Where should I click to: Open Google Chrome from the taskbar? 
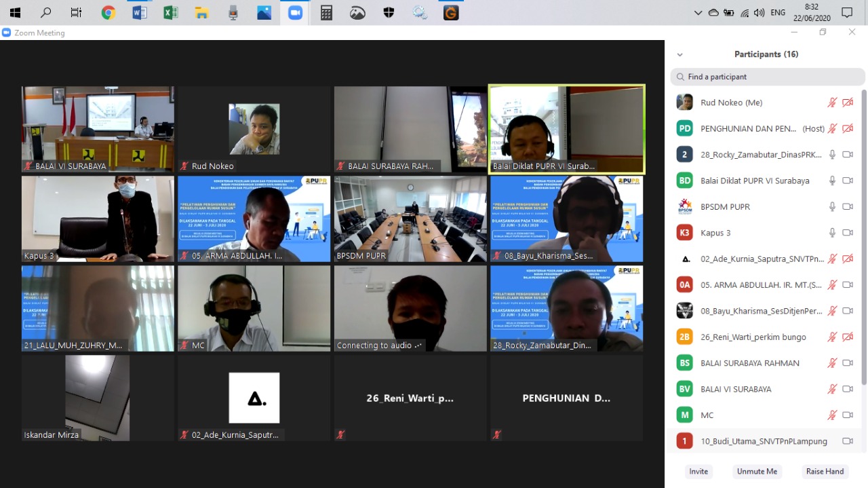coord(108,12)
